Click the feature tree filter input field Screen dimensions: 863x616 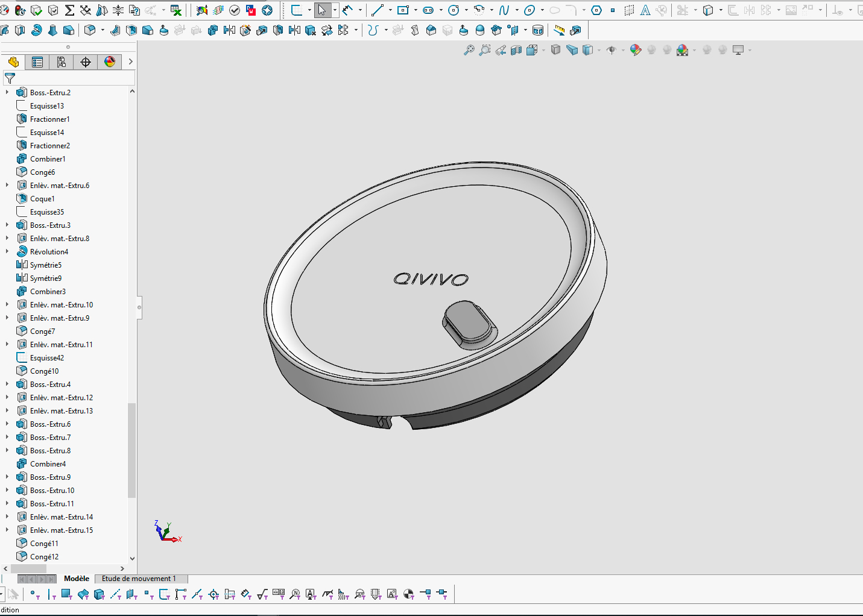click(x=72, y=78)
